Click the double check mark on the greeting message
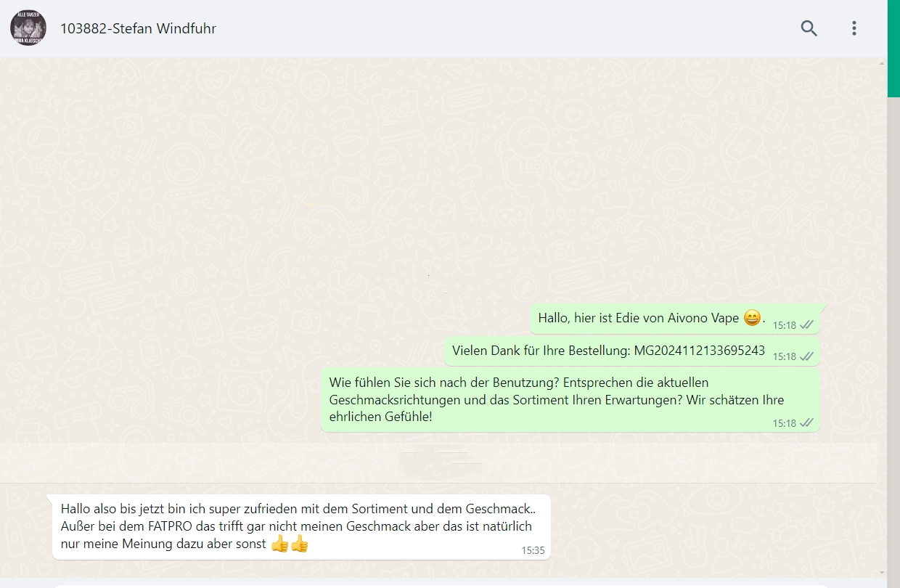Image resolution: width=900 pixels, height=588 pixels. [x=806, y=325]
